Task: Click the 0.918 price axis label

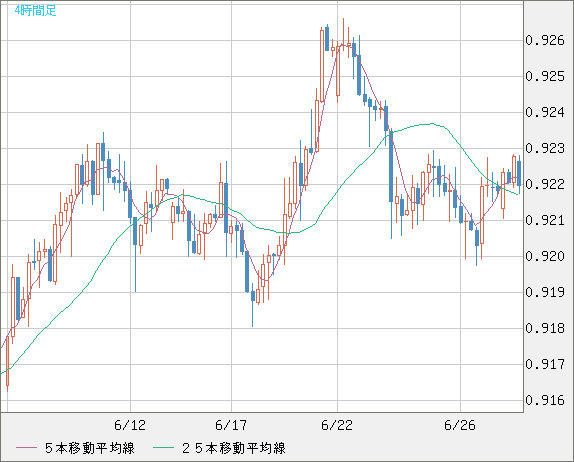Action: (545, 328)
